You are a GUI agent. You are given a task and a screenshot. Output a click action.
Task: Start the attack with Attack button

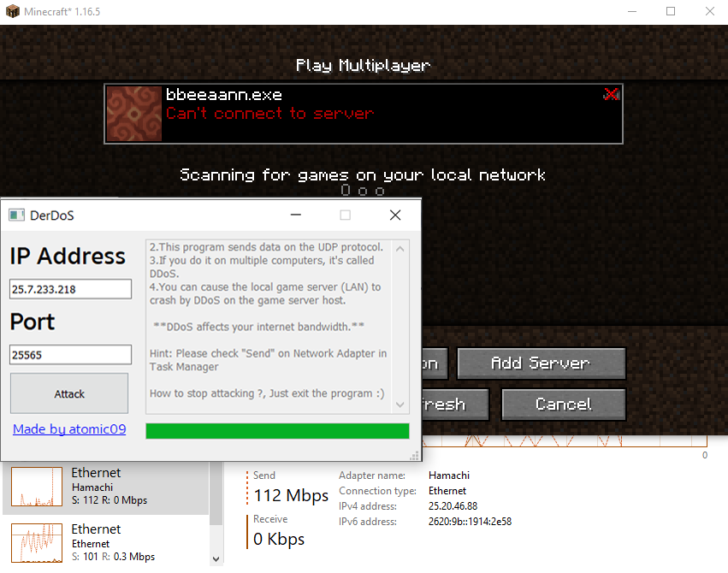click(x=69, y=393)
